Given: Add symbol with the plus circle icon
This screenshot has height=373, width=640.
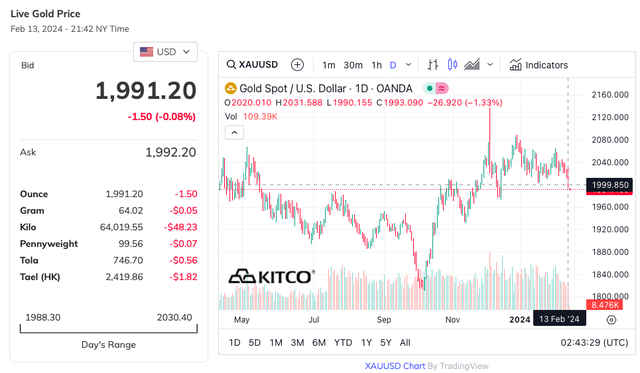Looking at the screenshot, I should tap(297, 64).
